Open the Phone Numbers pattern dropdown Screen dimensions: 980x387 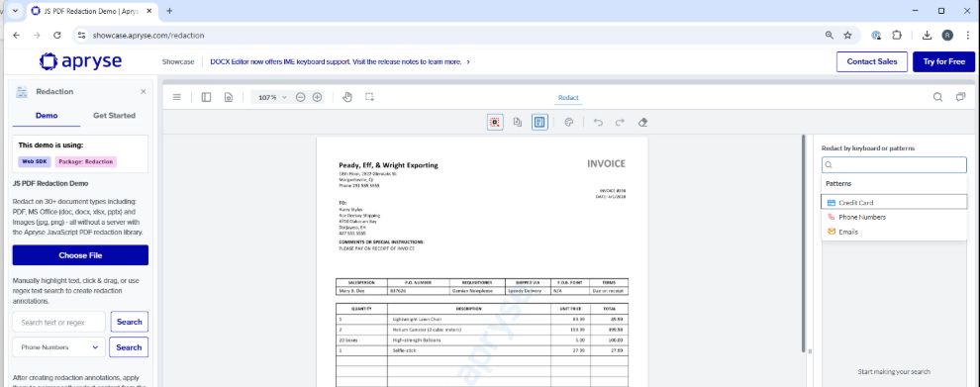58,347
